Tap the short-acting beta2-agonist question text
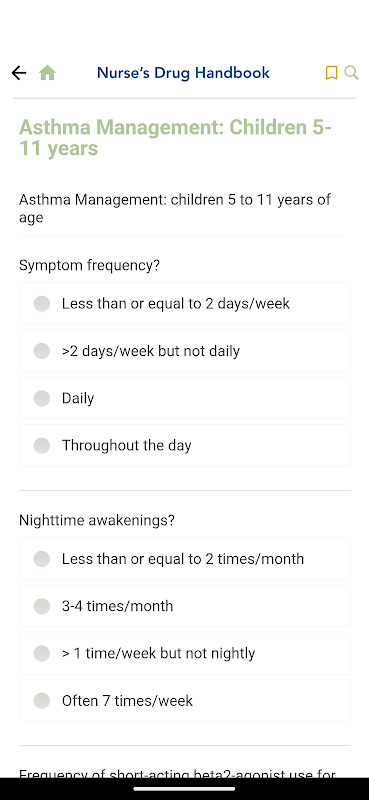The image size is (369, 800). point(177,772)
